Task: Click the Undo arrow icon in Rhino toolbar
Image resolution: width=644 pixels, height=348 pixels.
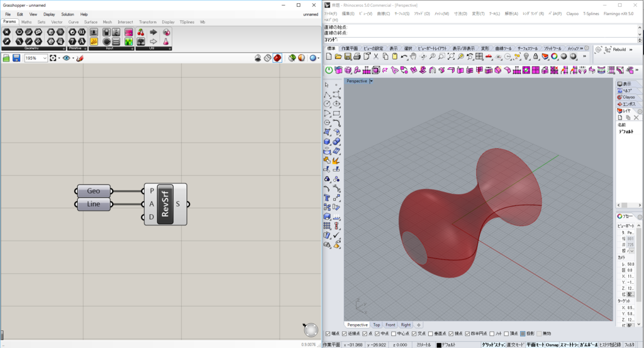Action: [404, 57]
